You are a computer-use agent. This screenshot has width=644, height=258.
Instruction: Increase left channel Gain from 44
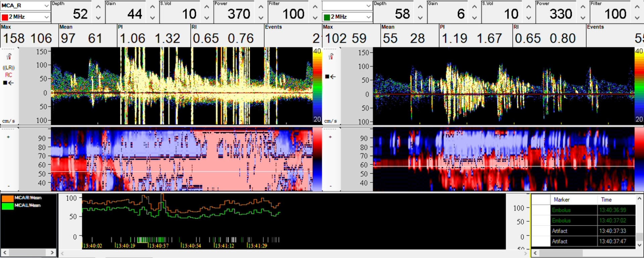152,6
